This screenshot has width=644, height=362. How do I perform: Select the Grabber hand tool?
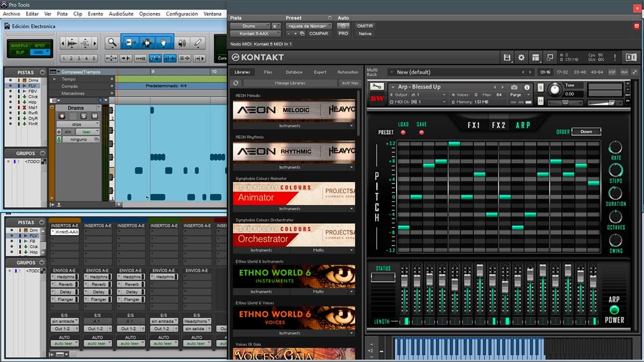pyautogui.click(x=164, y=43)
